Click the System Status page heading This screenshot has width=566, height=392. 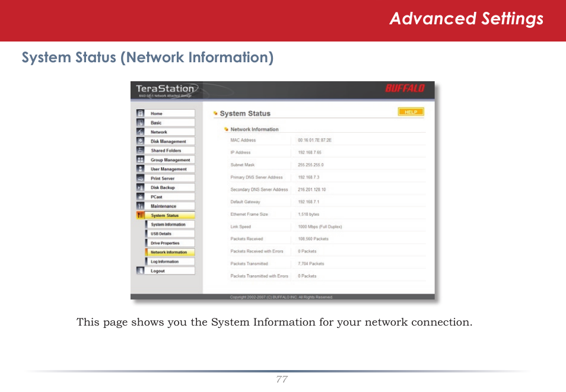tap(245, 113)
